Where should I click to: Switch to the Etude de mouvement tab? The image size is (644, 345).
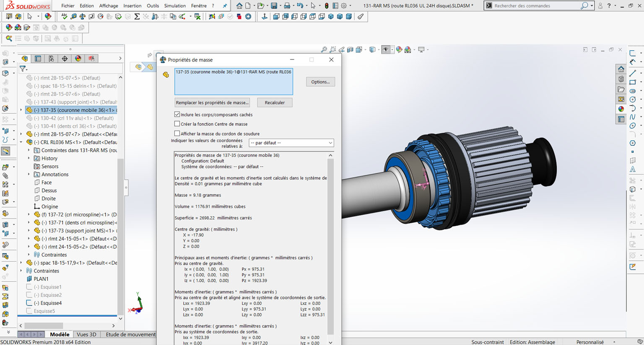click(x=130, y=335)
